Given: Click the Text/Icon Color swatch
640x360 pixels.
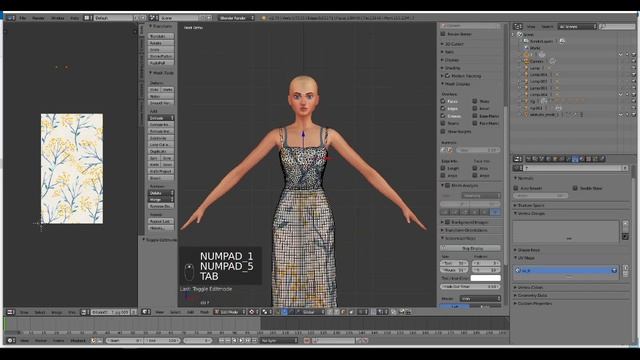Looking at the screenshot, I should pos(485,278).
